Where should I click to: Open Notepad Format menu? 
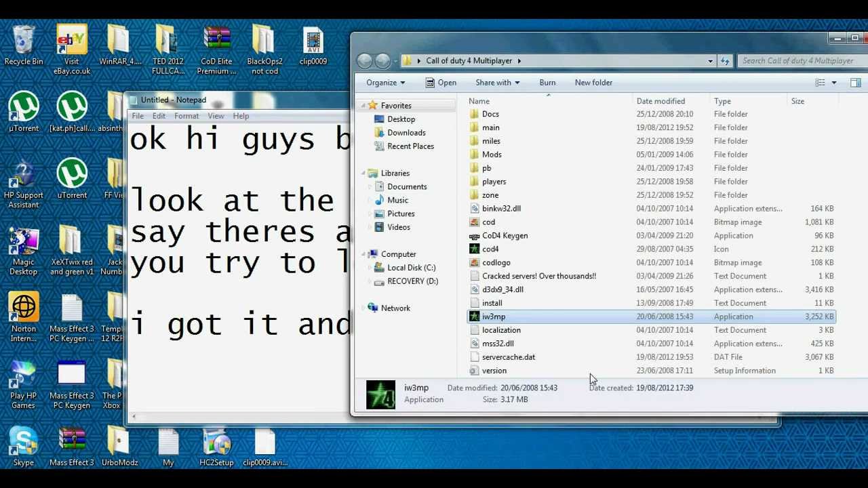[186, 116]
